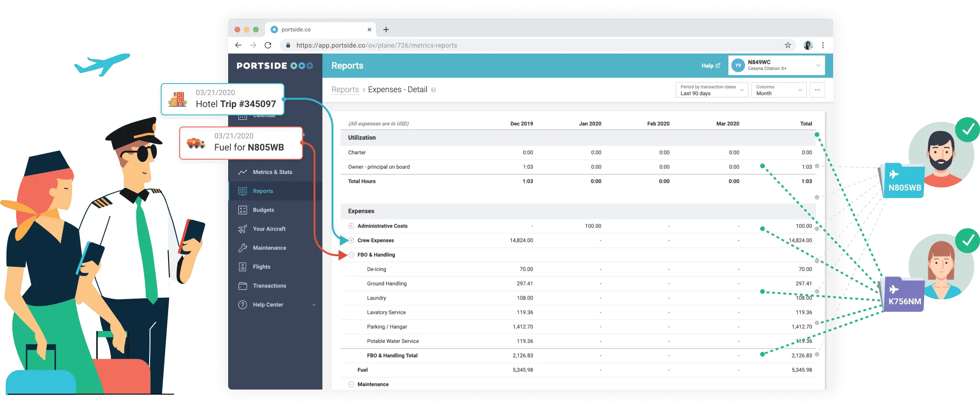Click the Reports breadcrumb link
Screen dimensions: 980x408
[x=345, y=90]
